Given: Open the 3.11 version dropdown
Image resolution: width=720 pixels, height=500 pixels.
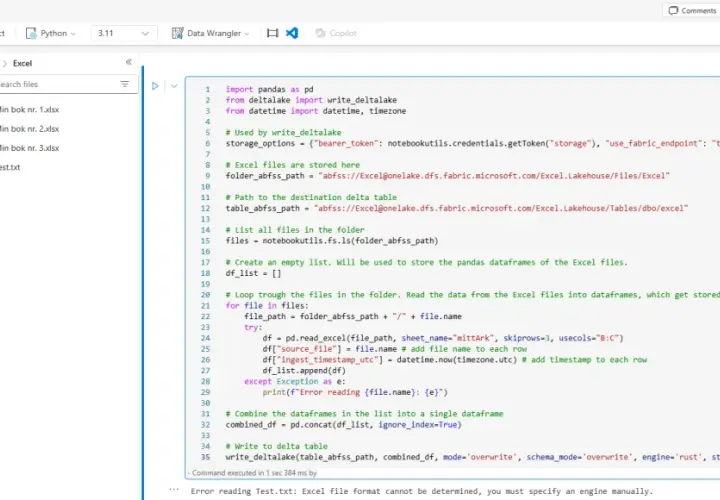Looking at the screenshot, I should [x=124, y=33].
